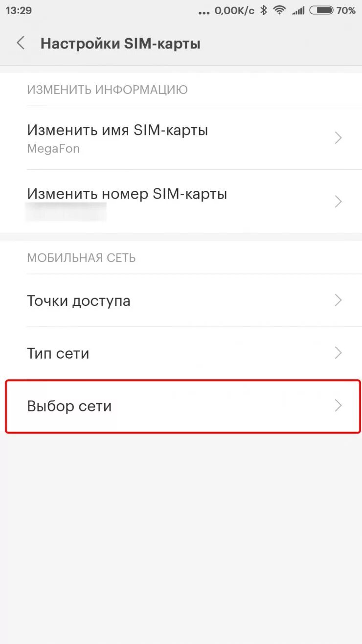Tap the cellular signal bars icon
Image resolution: width=362 pixels, height=644 pixels.
pyautogui.click(x=298, y=10)
